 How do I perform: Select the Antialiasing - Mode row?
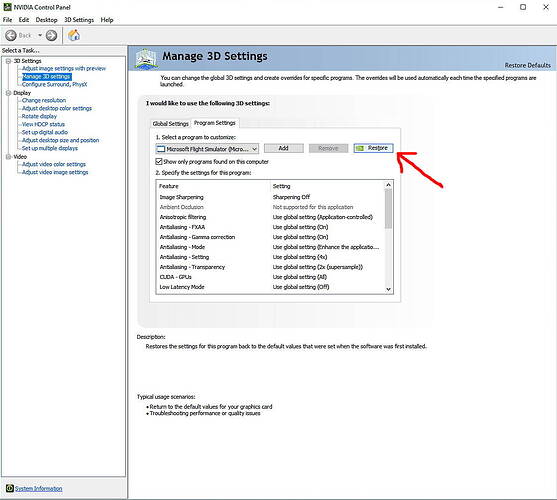(270, 247)
